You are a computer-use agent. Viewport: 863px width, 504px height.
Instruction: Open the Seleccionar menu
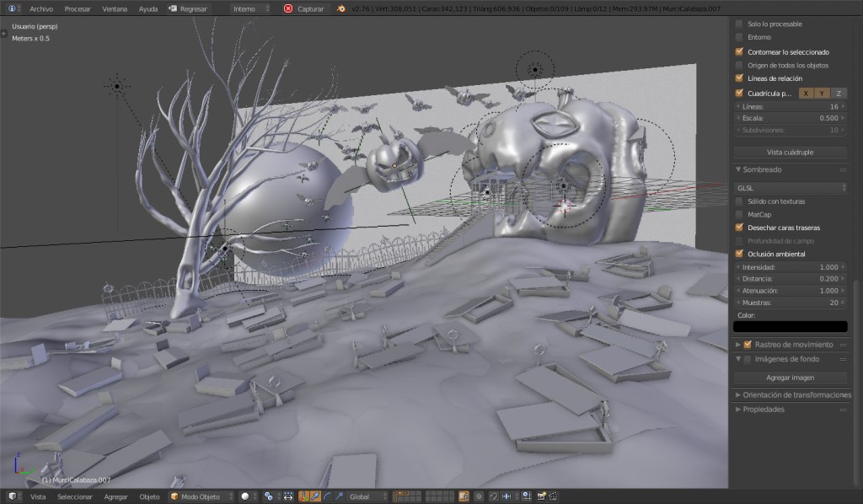[75, 496]
